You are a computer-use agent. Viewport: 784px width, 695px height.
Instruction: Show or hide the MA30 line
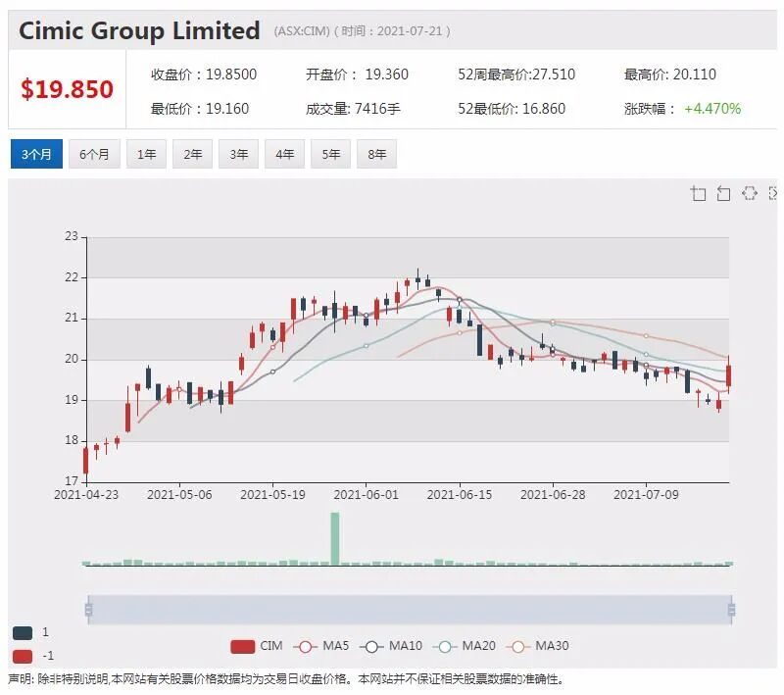[x=537, y=646]
